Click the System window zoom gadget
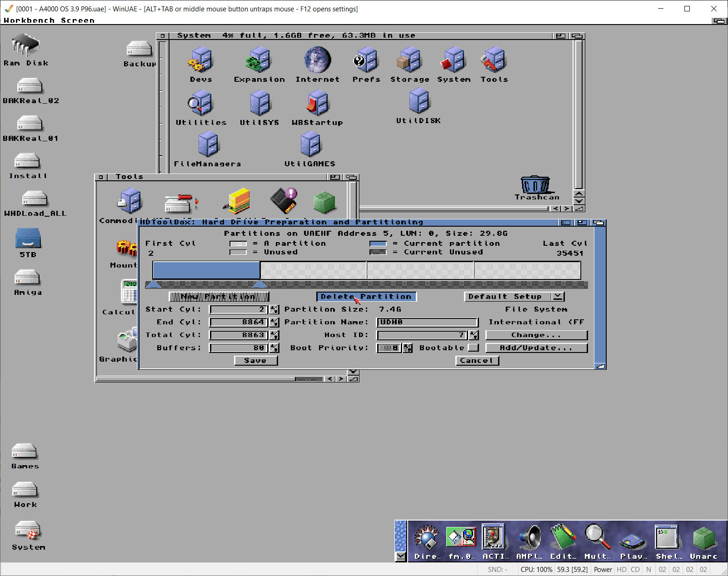This screenshot has height=576, width=728. (561, 36)
